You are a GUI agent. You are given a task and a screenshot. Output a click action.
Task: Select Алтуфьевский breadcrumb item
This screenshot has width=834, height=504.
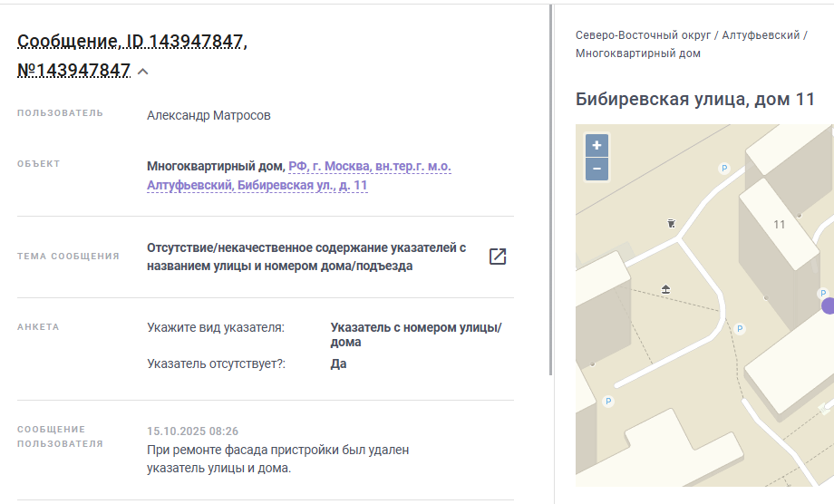(761, 35)
